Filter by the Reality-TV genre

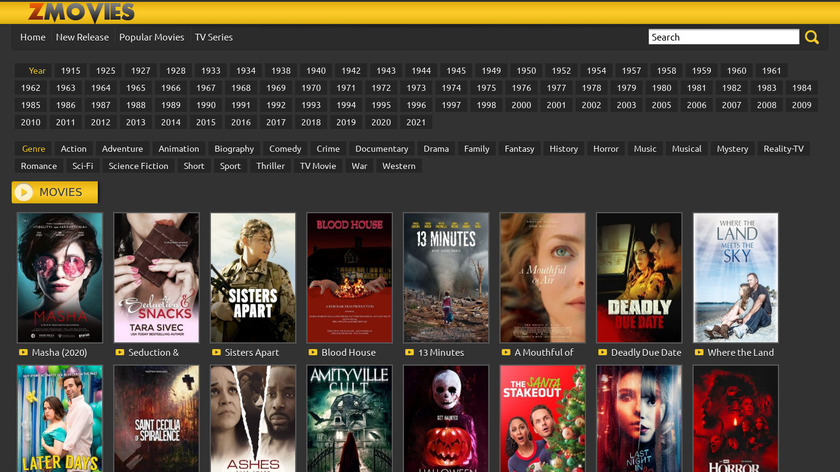[x=783, y=148]
